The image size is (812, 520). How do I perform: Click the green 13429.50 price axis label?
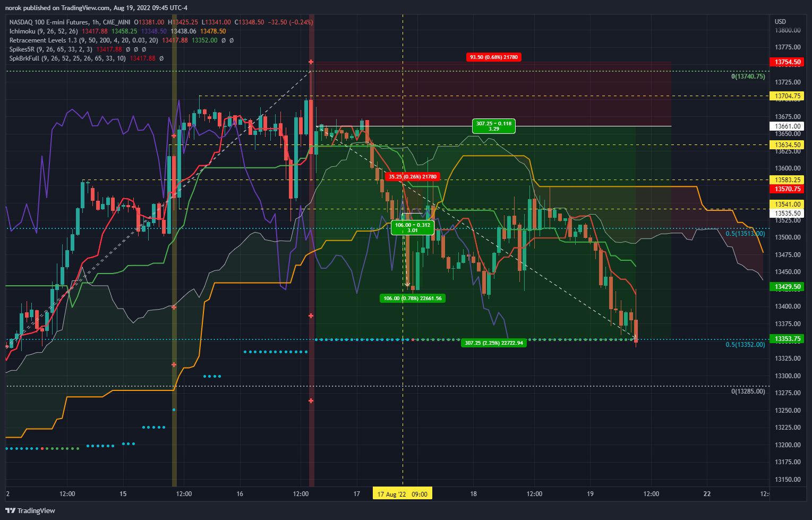(787, 287)
